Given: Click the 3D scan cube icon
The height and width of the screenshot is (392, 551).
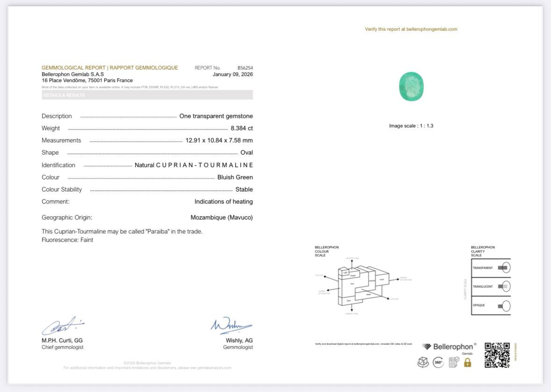Looking at the screenshot, I should pyautogui.click(x=423, y=363).
